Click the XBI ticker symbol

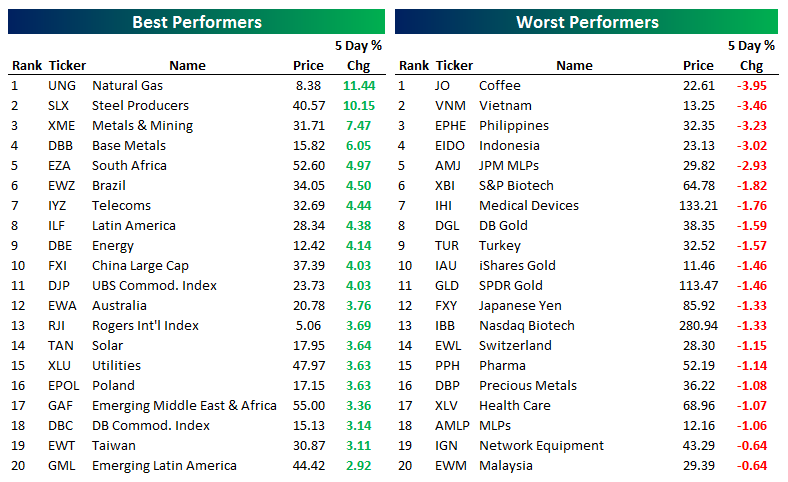tap(447, 186)
